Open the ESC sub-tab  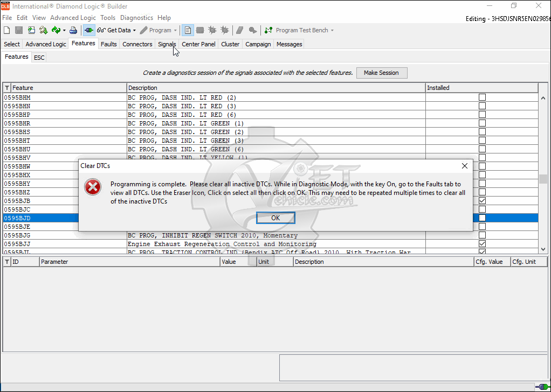39,58
